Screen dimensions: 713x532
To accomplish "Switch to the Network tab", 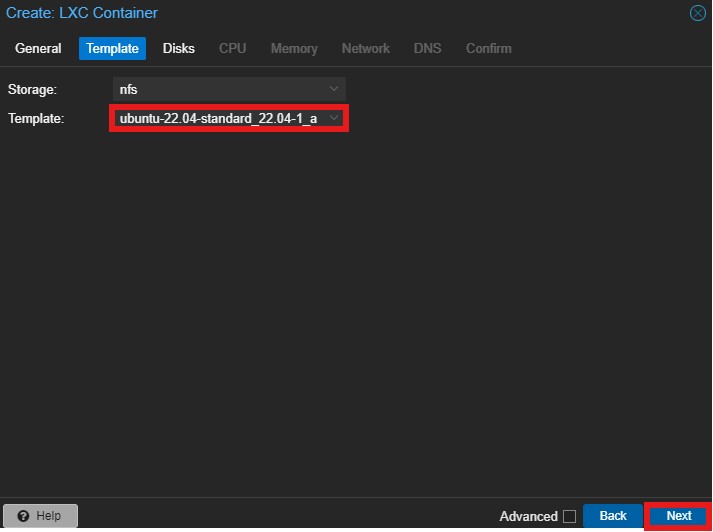I will tap(366, 48).
